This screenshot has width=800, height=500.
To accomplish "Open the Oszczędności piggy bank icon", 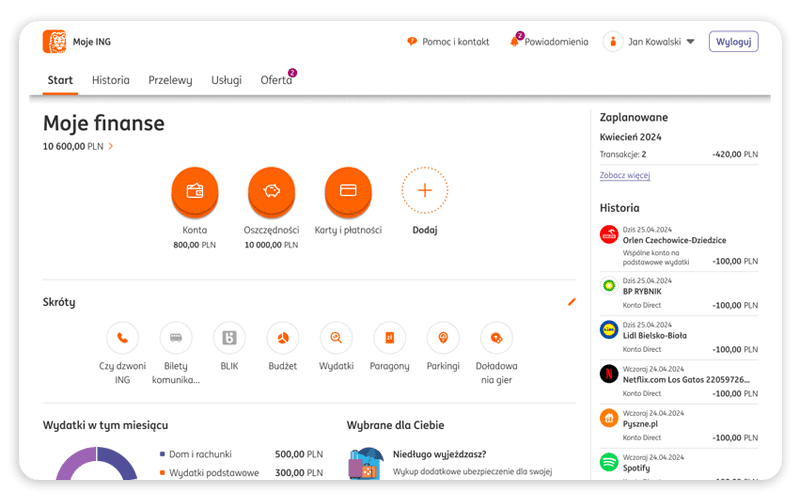I will pos(271,190).
